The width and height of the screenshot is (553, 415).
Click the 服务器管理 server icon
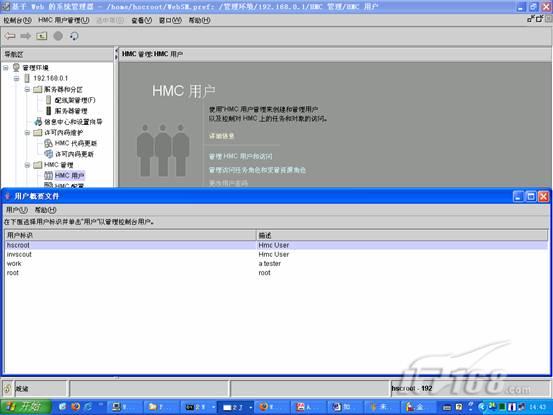[x=49, y=111]
